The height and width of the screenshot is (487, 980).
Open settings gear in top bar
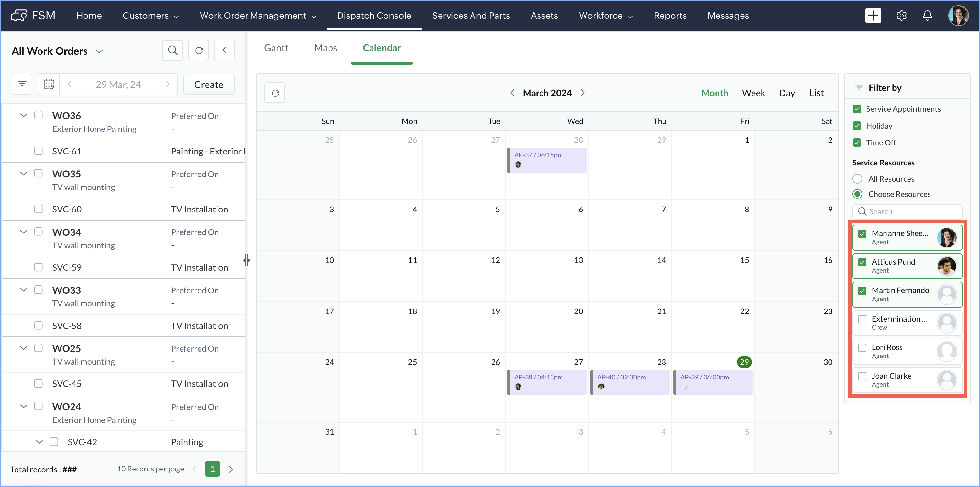point(901,16)
